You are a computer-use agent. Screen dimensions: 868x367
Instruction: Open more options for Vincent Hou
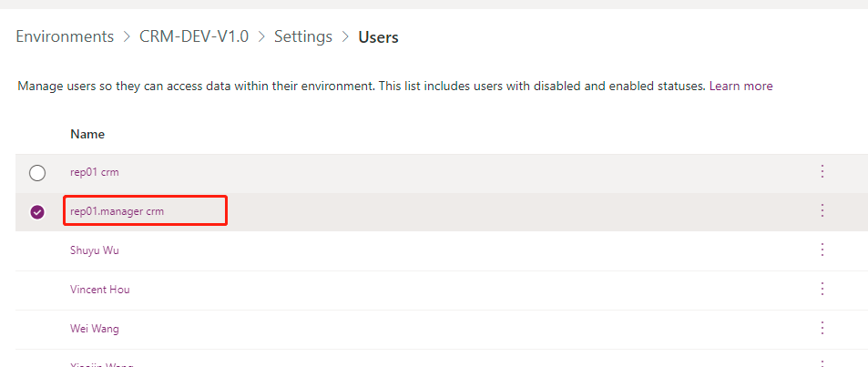click(x=822, y=289)
